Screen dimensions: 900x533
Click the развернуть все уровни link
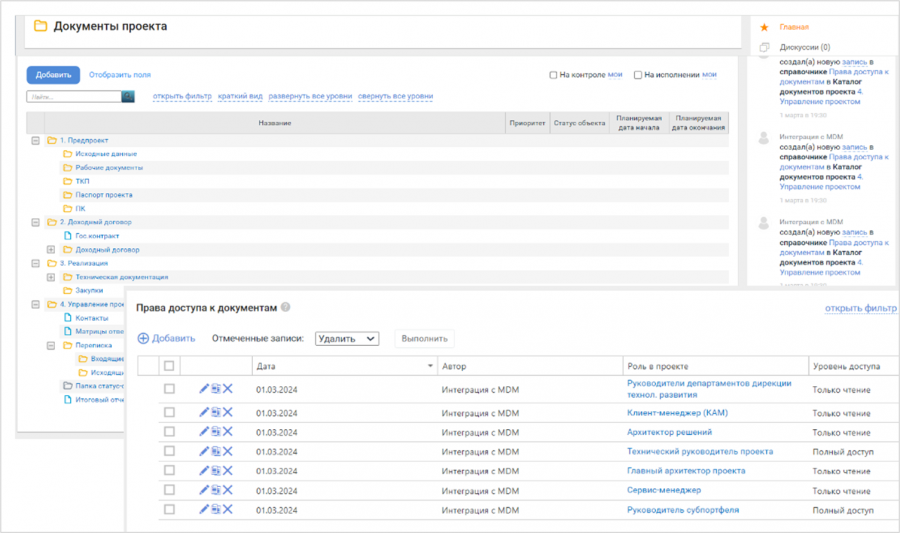tap(310, 96)
